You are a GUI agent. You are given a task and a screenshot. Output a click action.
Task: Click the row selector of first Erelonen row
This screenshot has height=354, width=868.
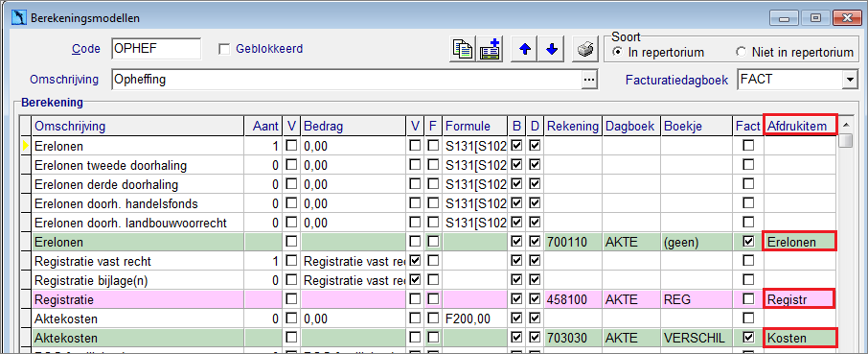click(x=26, y=146)
